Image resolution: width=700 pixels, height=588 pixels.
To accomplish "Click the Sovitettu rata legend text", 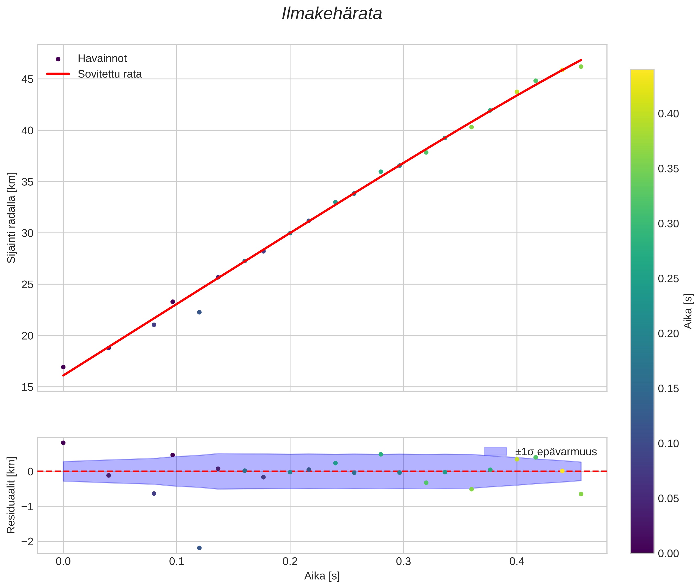I will (x=110, y=74).
